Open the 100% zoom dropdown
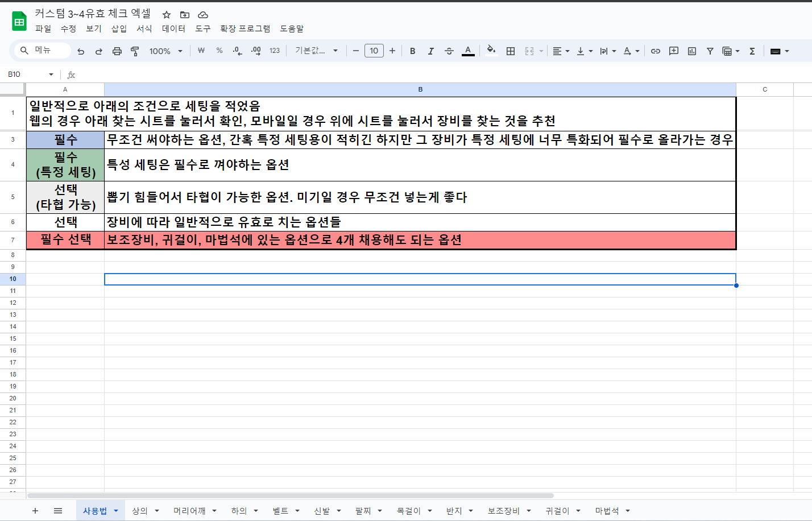Viewport: 812px width, 521px height. (x=165, y=51)
